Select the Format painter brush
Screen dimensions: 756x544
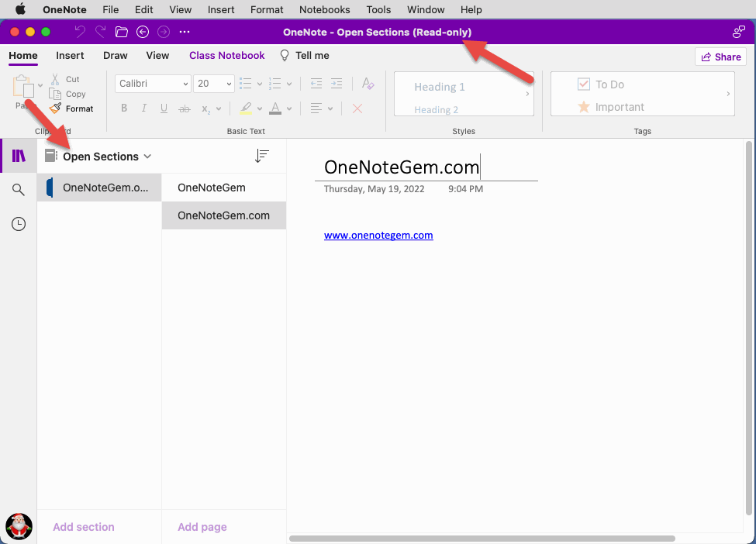point(71,108)
